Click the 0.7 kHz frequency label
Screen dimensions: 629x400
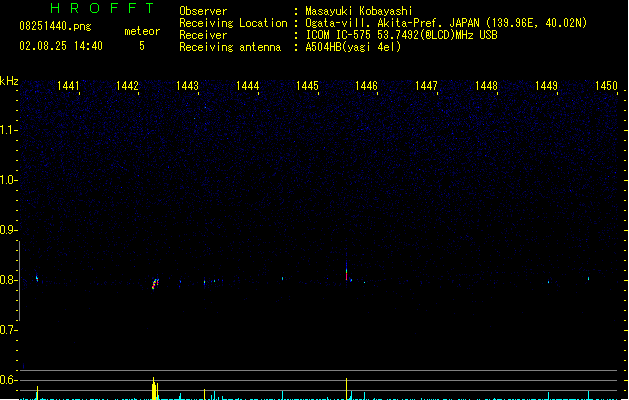(8, 330)
